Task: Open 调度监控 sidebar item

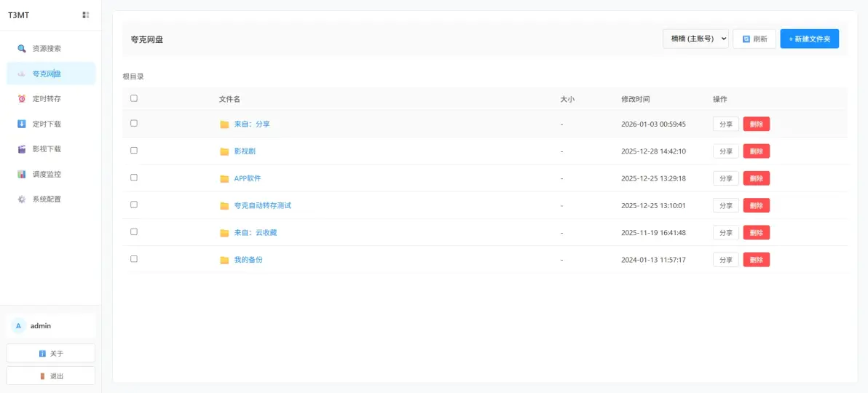Action: pyautogui.click(x=51, y=175)
